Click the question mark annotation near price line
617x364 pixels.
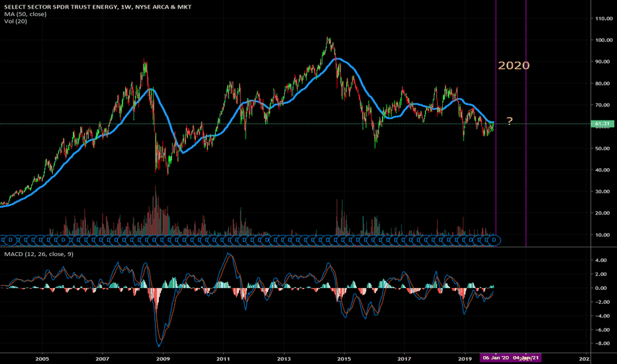tap(510, 121)
